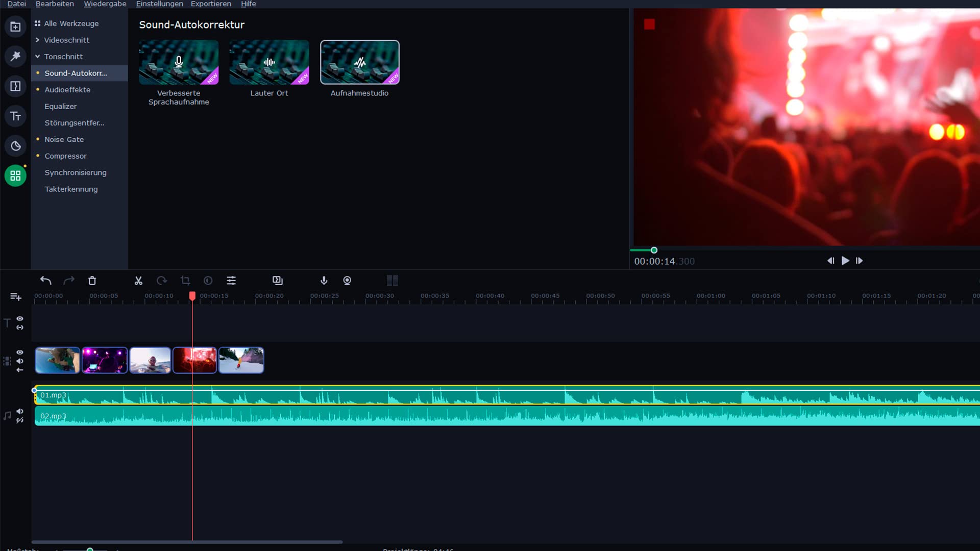Image resolution: width=980 pixels, height=551 pixels.
Task: Step forward one frame in preview
Action: coord(860,261)
